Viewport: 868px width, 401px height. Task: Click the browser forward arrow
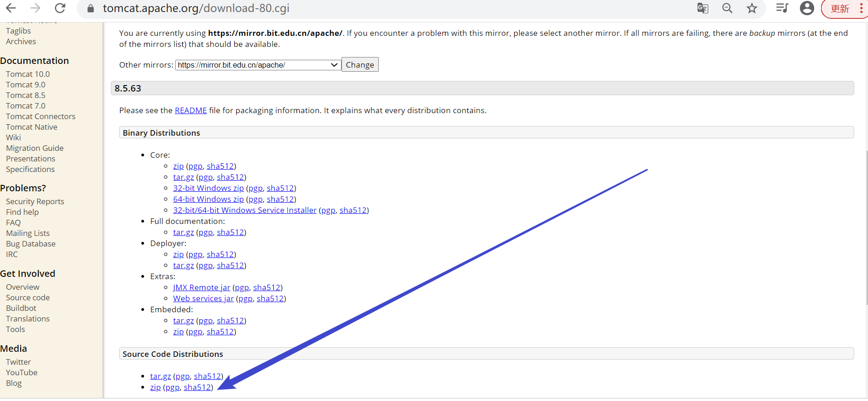tap(35, 8)
